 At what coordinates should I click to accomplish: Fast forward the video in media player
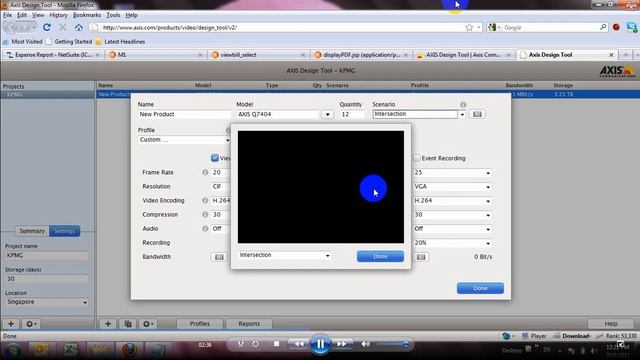point(341,344)
